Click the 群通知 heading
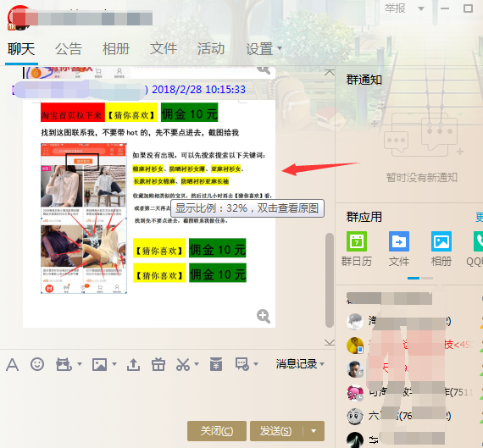483x448 pixels. (364, 80)
